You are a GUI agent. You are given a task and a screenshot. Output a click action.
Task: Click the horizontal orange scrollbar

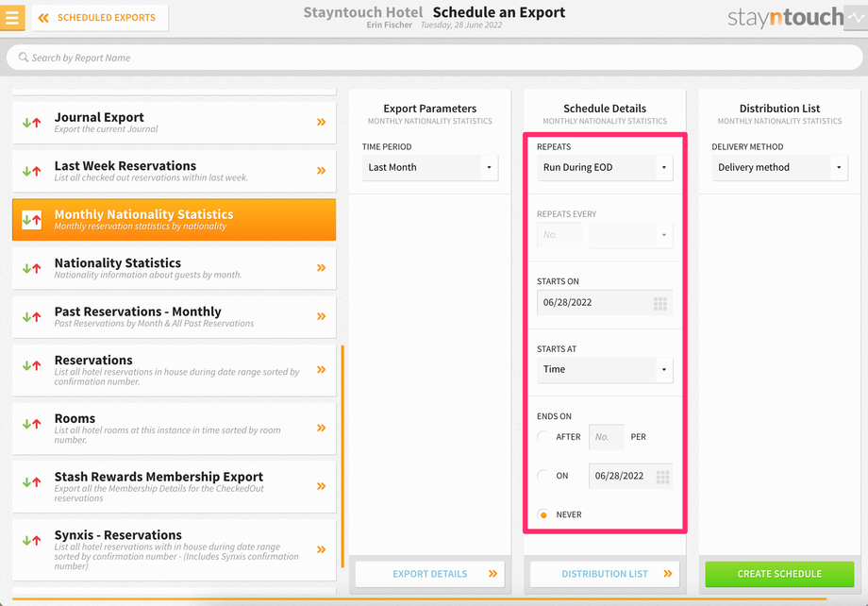point(419,598)
